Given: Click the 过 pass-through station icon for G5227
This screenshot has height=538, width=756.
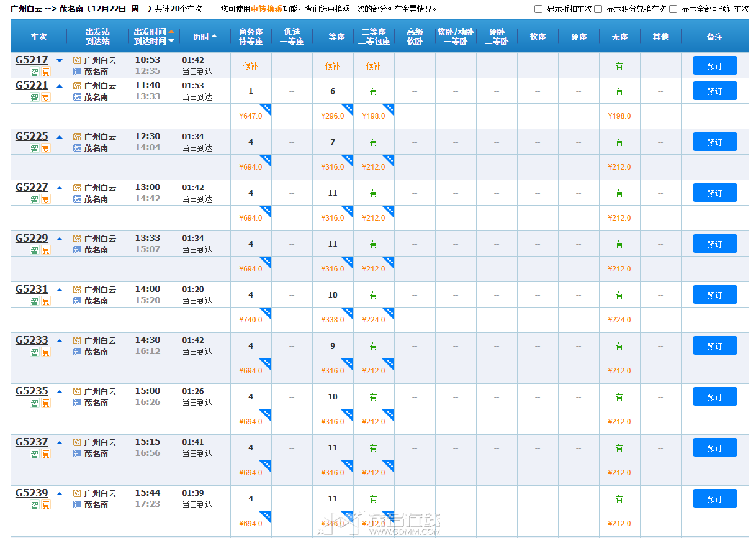Looking at the screenshot, I should coord(77,199).
